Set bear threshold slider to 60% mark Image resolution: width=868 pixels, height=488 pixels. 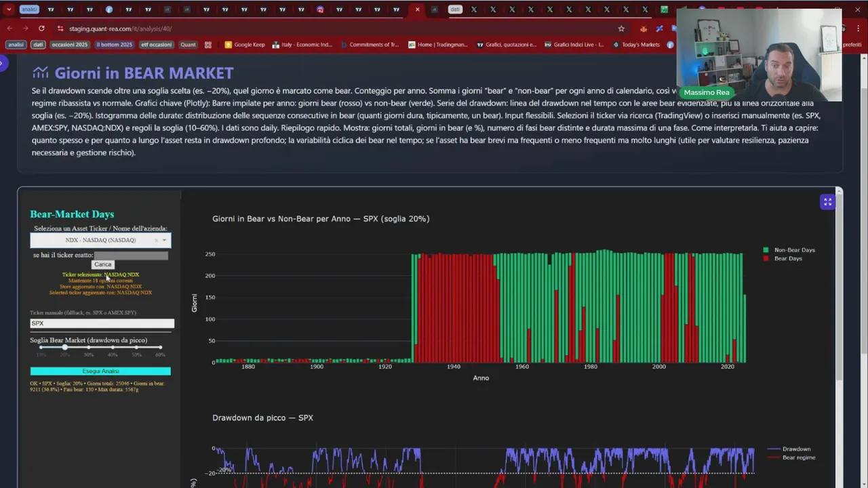coord(160,348)
